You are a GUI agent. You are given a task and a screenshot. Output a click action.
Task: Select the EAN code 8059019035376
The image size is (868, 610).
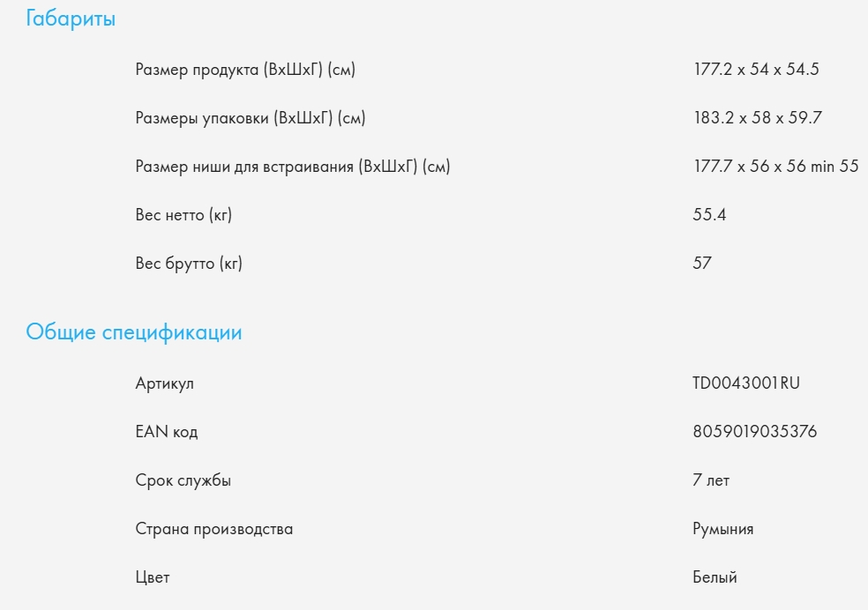click(x=754, y=432)
